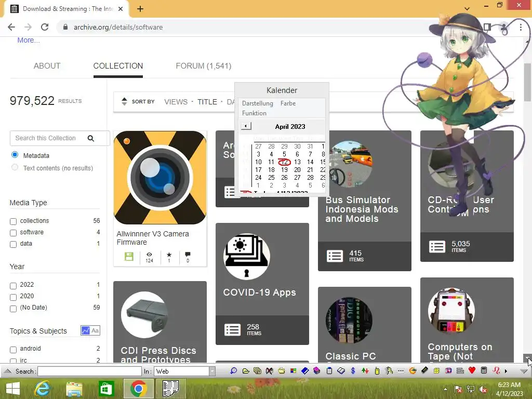The image size is (532, 399).
Task: Click the search magnifier in collection search
Action: pos(90,138)
